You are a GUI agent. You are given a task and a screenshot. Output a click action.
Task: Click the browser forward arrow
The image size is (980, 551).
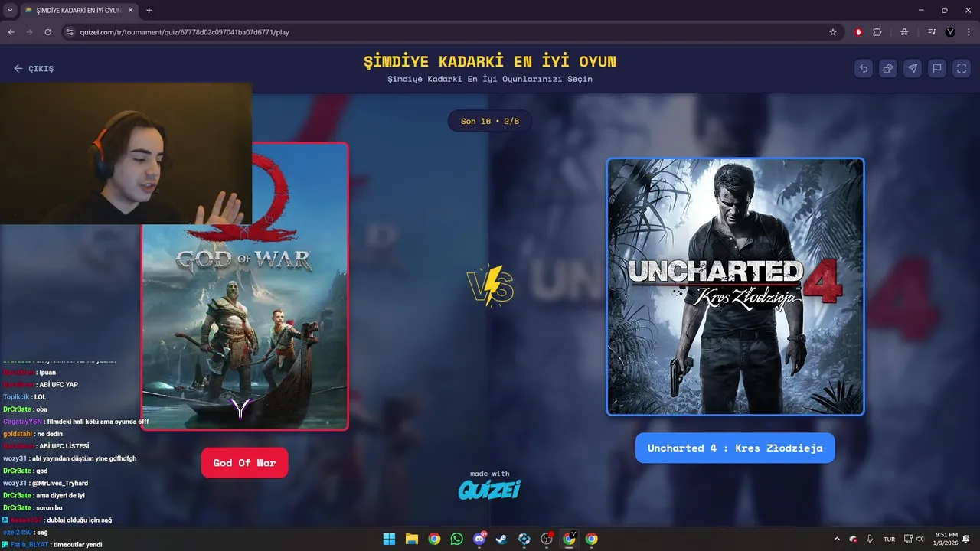tap(29, 32)
